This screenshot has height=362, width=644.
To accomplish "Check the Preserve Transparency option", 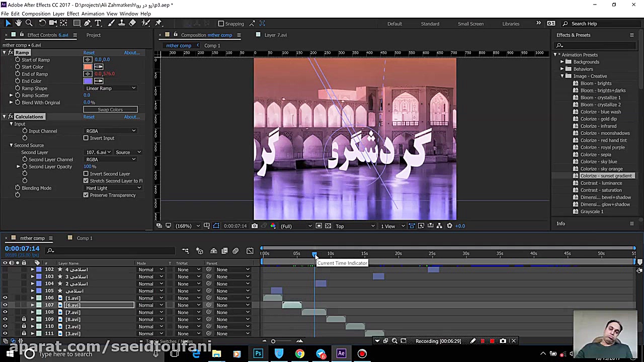I will pos(86,195).
